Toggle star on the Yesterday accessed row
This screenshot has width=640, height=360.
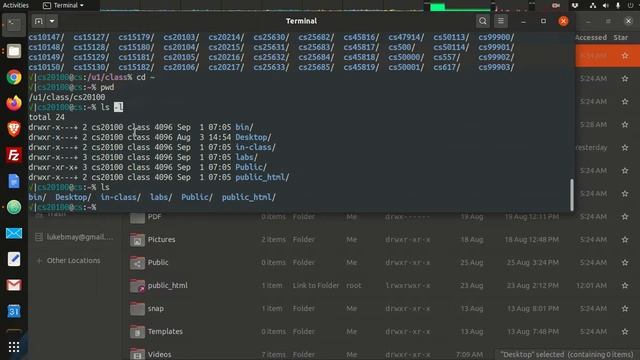point(625,147)
